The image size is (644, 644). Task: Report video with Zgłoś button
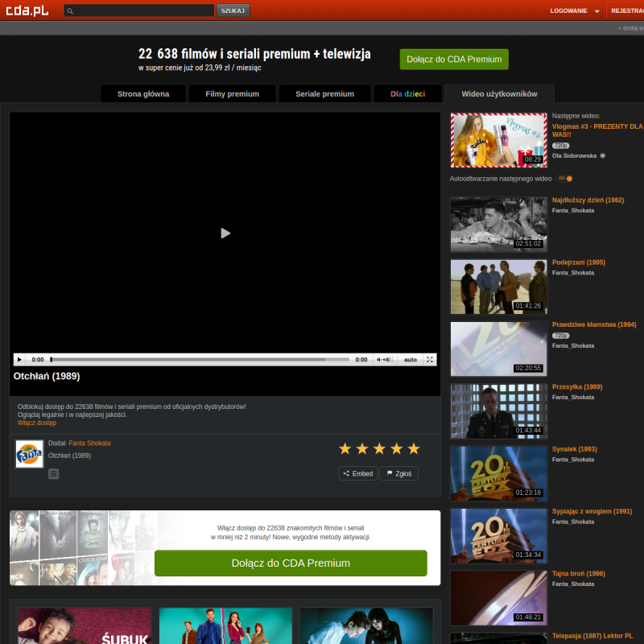[398, 473]
